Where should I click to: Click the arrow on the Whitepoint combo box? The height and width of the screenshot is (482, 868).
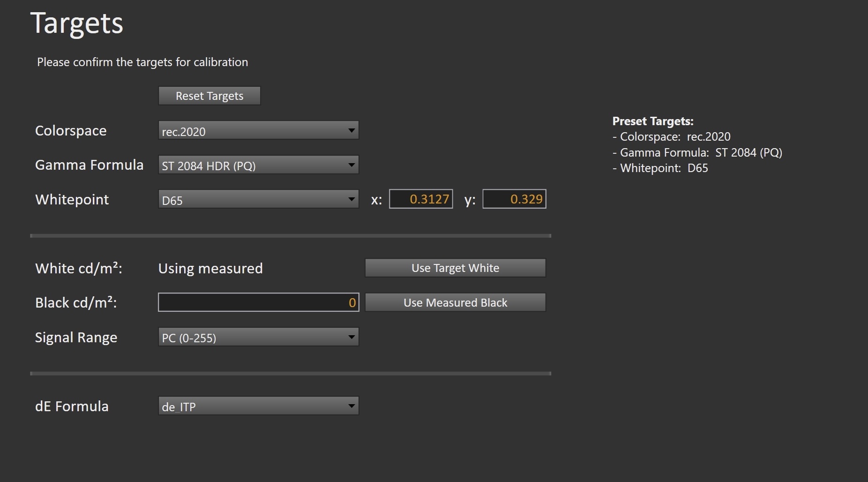351,199
